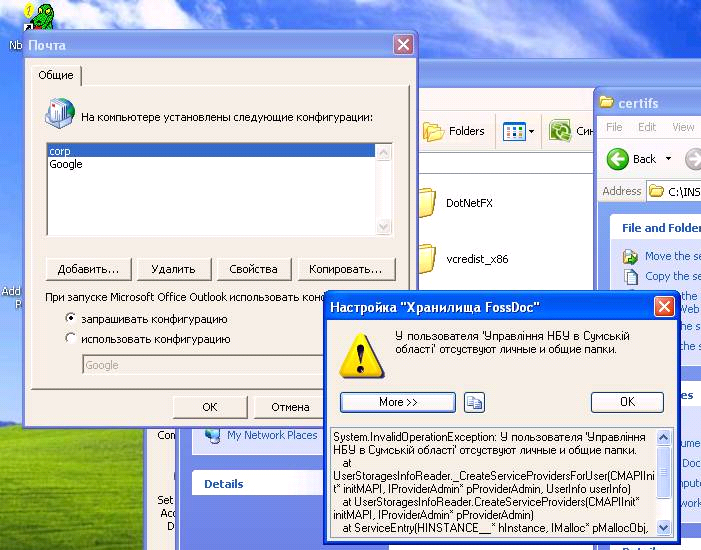
Task: Click the certifs window title folder icon
Action: [x=606, y=102]
